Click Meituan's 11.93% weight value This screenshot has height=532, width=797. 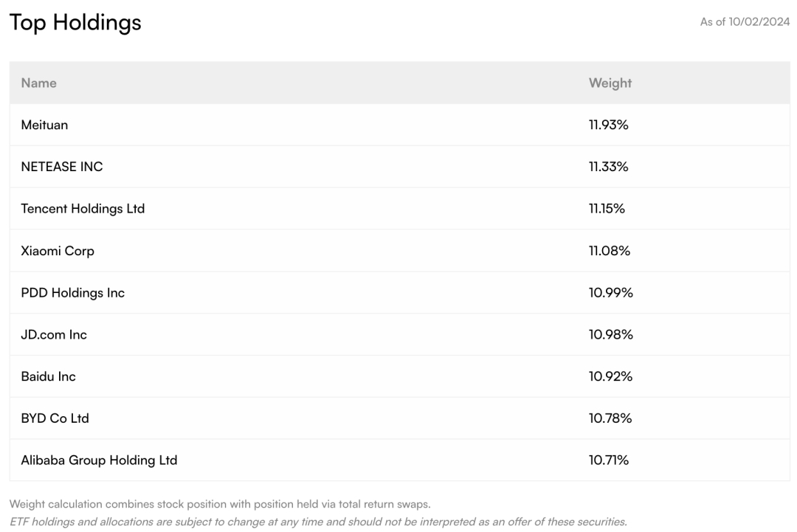(x=608, y=125)
